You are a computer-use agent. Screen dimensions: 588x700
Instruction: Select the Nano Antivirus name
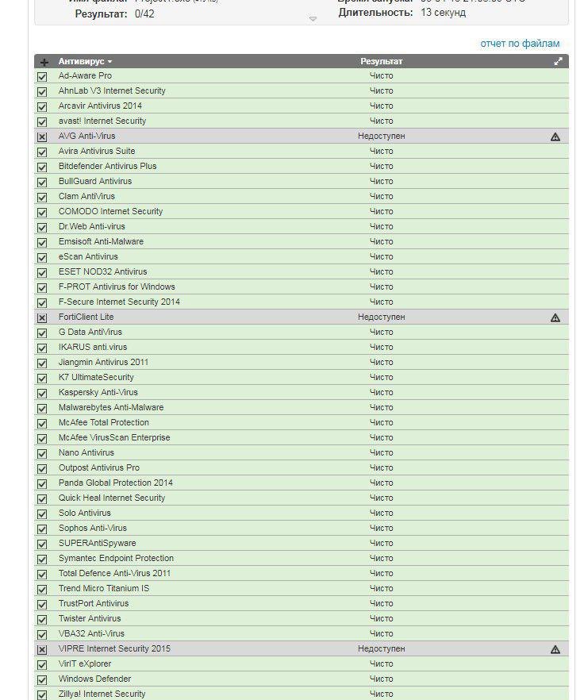click(x=86, y=452)
